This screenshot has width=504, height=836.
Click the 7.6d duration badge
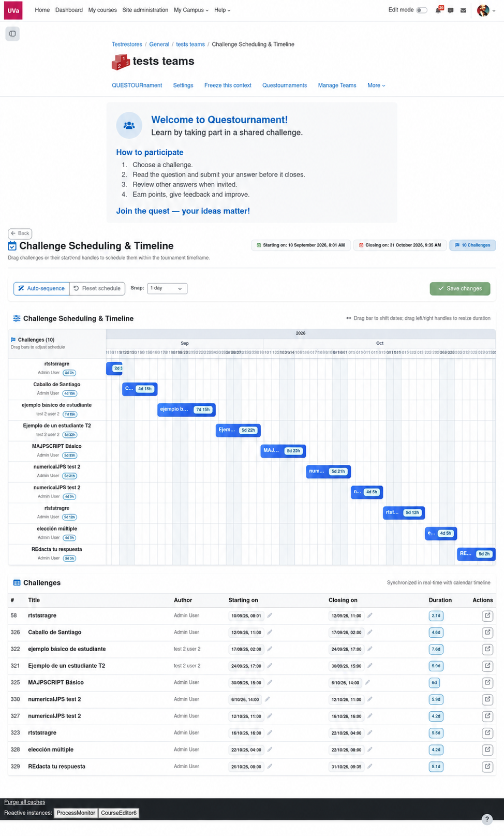click(x=436, y=649)
